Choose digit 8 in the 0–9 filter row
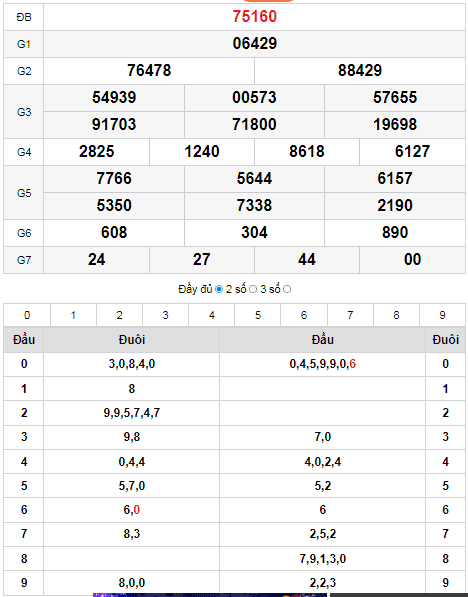The width and height of the screenshot is (468, 597). [x=396, y=315]
